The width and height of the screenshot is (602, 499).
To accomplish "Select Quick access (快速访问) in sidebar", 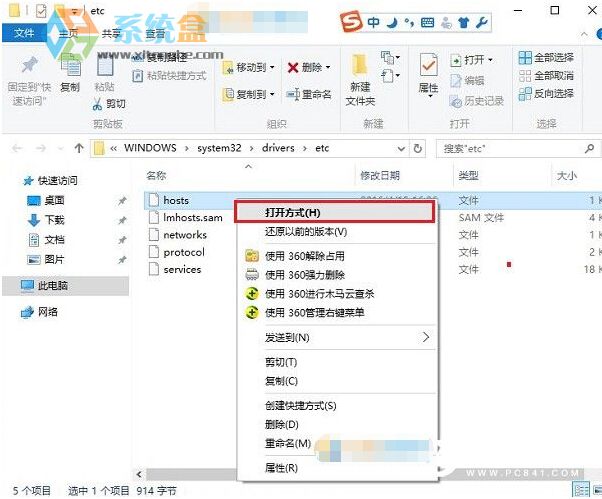I will pos(50,180).
